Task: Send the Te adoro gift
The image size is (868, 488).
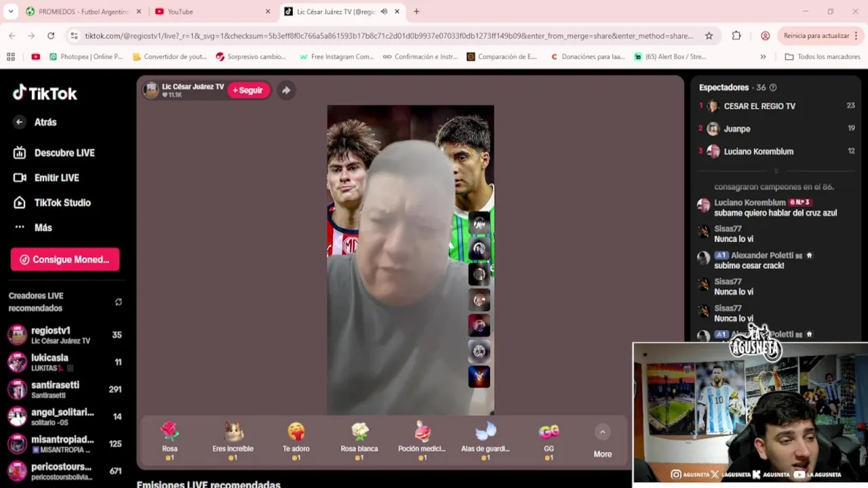Action: point(296,441)
